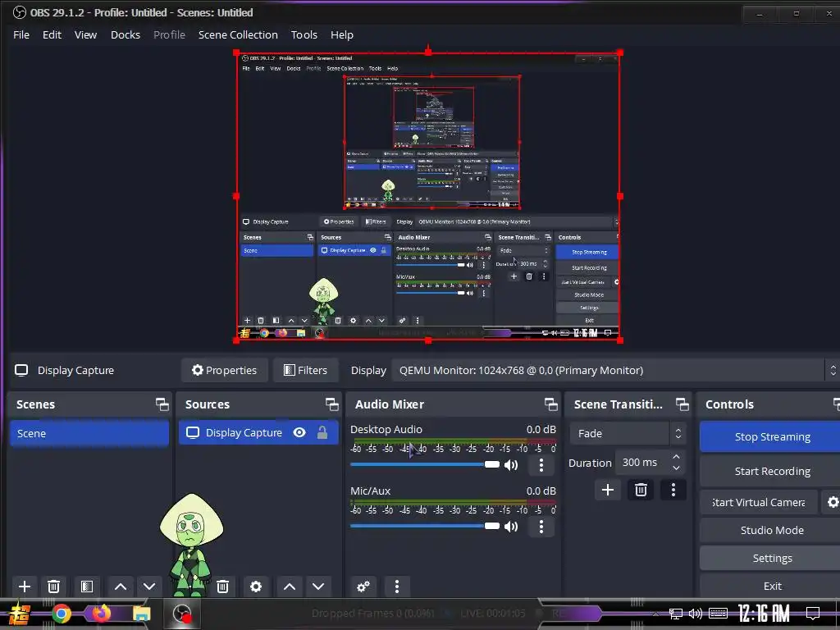Select Display Capture in Sources list
The width and height of the screenshot is (840, 630).
258,432
